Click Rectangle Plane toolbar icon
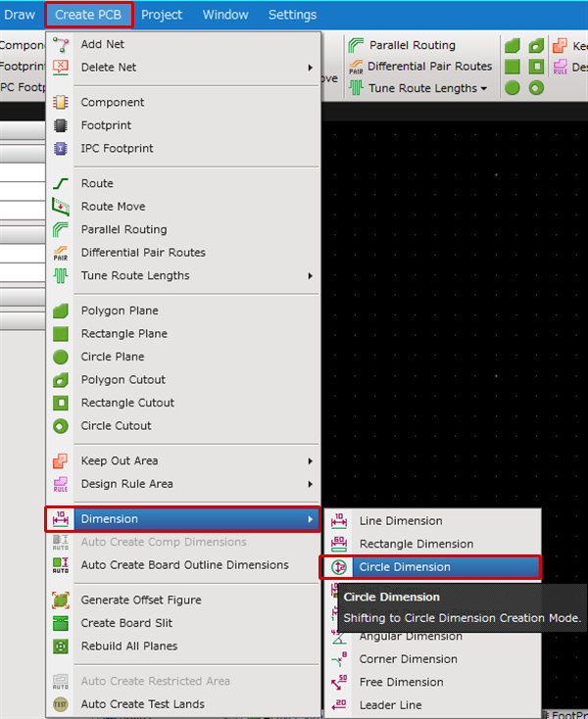The image size is (588, 719). (x=512, y=67)
